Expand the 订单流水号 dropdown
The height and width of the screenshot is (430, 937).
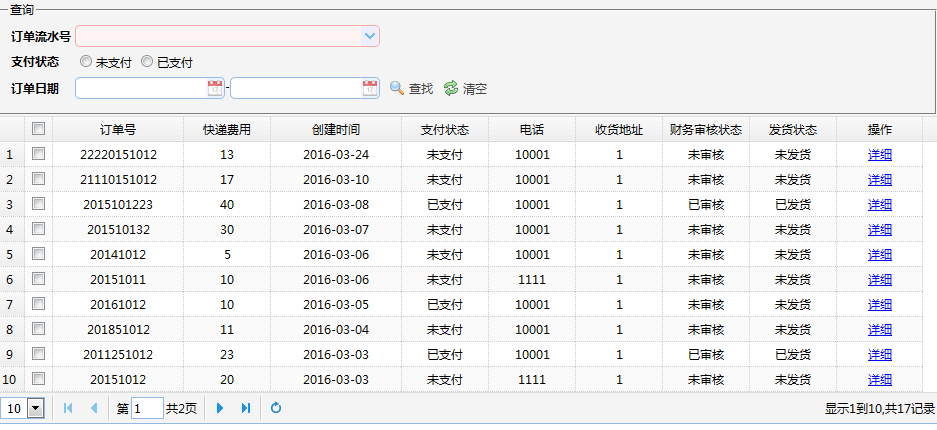[370, 36]
